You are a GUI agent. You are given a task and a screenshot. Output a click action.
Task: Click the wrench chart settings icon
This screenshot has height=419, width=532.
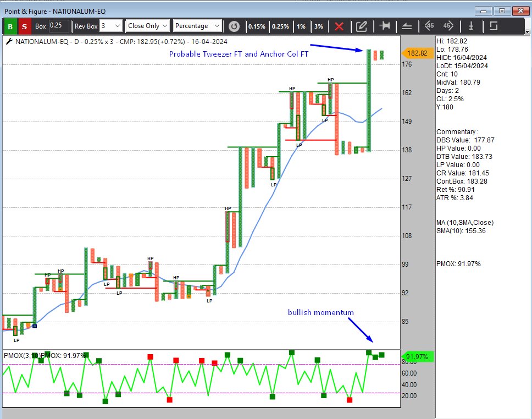point(9,41)
